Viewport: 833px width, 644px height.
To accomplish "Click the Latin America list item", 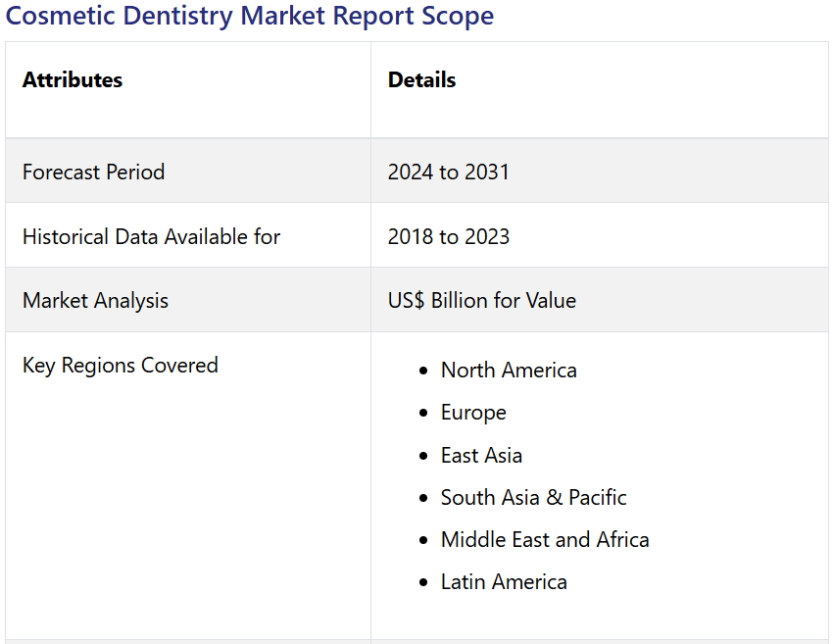I will [x=504, y=582].
